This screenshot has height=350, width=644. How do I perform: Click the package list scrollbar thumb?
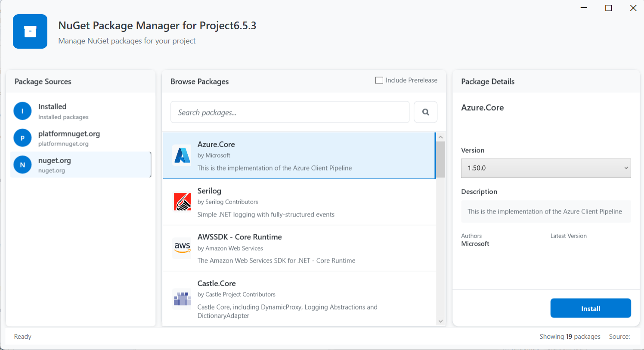pyautogui.click(x=440, y=159)
